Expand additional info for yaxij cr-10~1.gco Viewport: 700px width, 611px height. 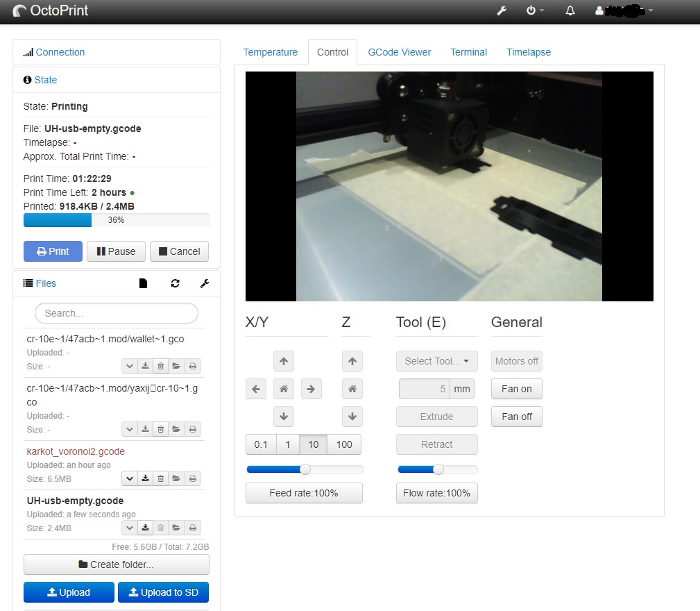(x=130, y=429)
